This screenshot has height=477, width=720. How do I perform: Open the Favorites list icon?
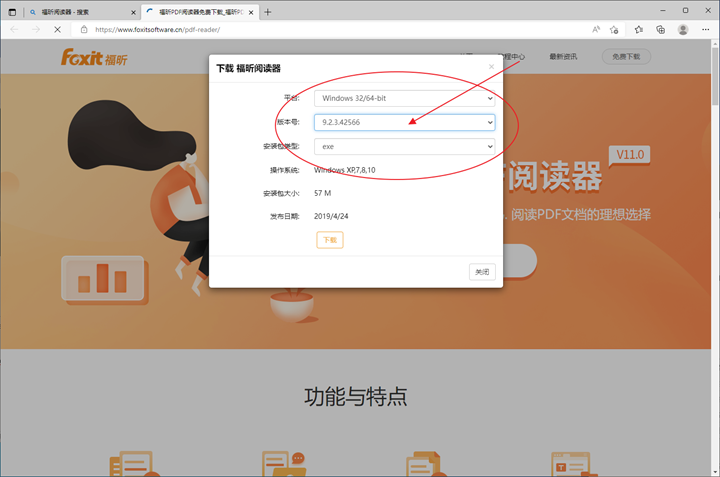coord(638,29)
